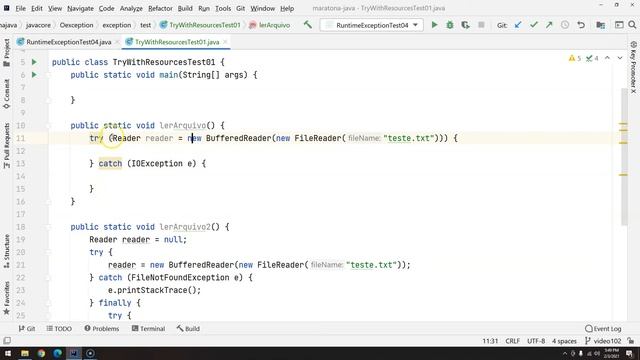Open the TODO tool window
Viewport: 640px width, 360px height.
[59, 329]
